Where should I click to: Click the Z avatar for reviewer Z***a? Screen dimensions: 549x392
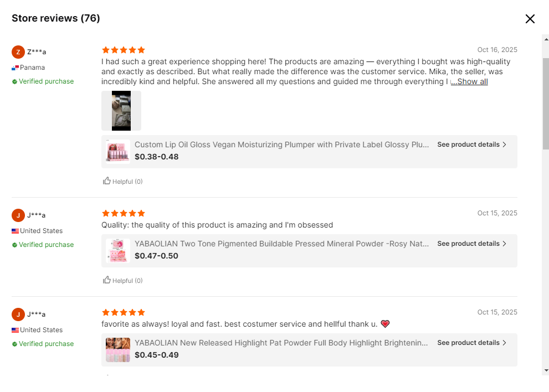pos(18,52)
